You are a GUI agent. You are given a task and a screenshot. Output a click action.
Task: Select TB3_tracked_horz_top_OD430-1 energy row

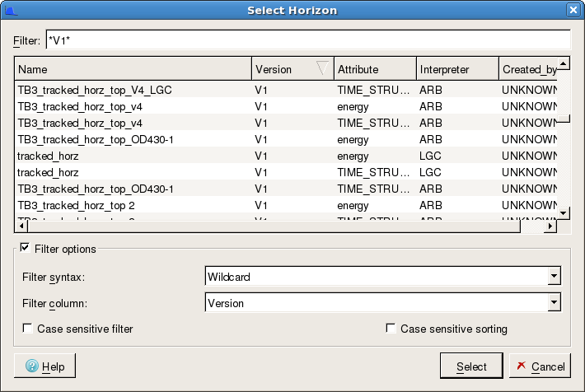pyautogui.click(x=285, y=139)
